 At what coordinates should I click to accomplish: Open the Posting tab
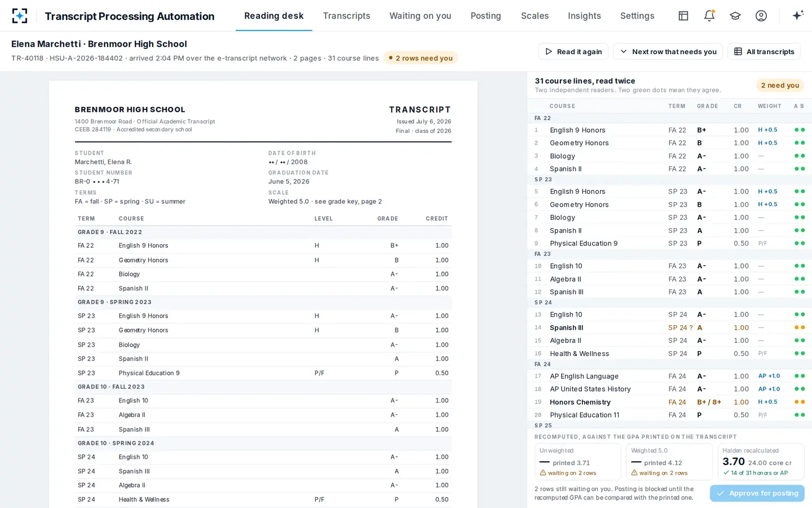486,16
